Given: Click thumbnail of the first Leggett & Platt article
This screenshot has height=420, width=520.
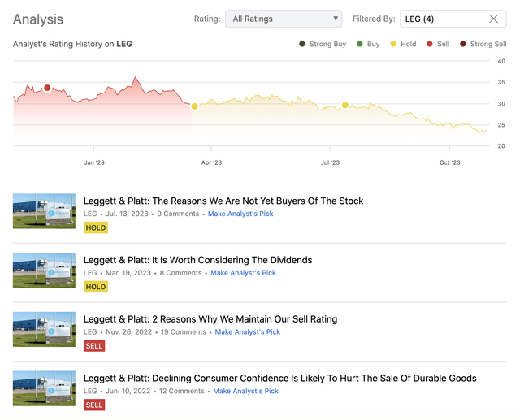Looking at the screenshot, I should click(44, 211).
